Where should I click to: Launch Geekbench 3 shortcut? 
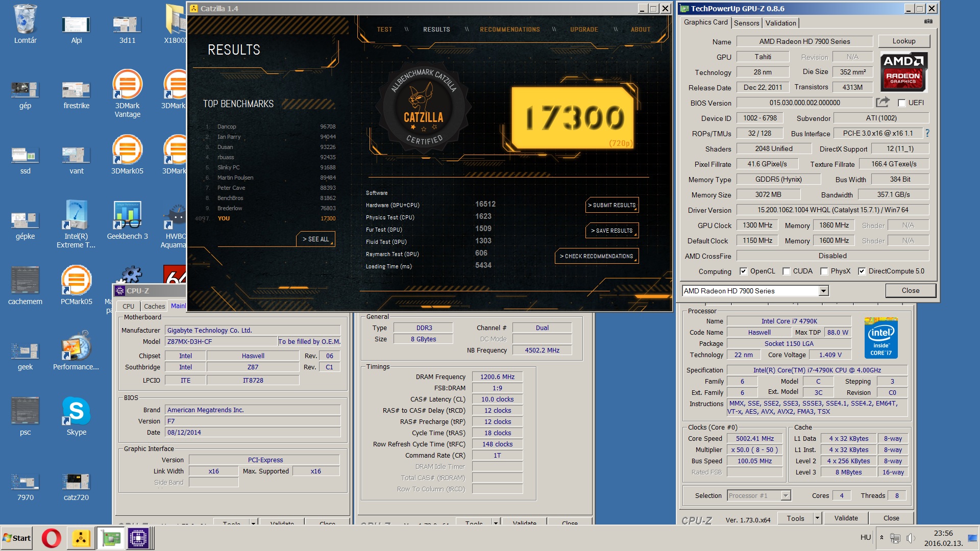[x=127, y=220]
